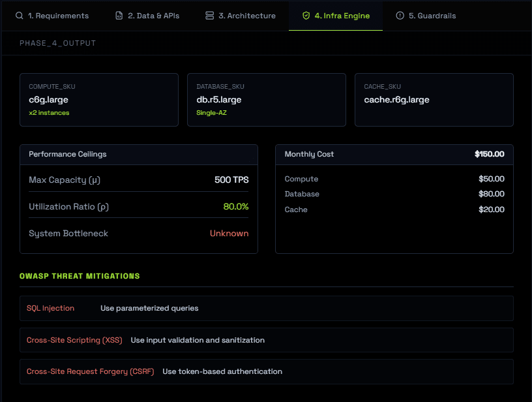The width and height of the screenshot is (532, 402).
Task: Click the SQL Injection threat label
Action: [50, 308]
